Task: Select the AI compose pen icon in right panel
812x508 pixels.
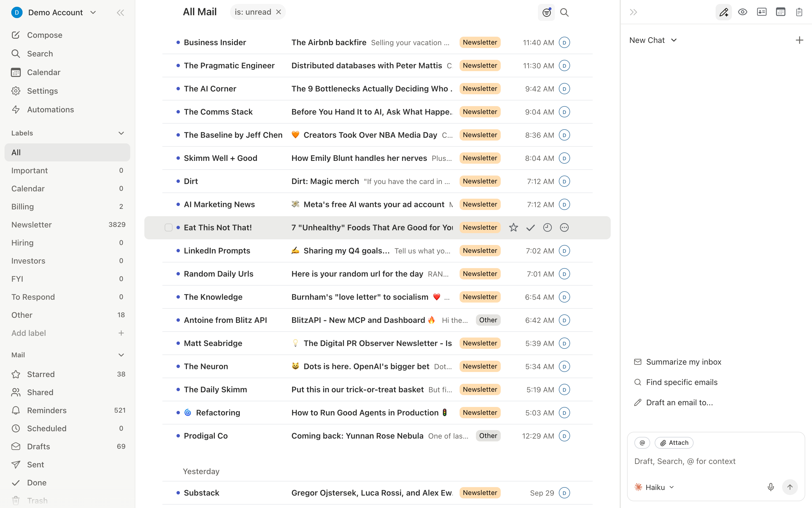Action: click(x=723, y=12)
